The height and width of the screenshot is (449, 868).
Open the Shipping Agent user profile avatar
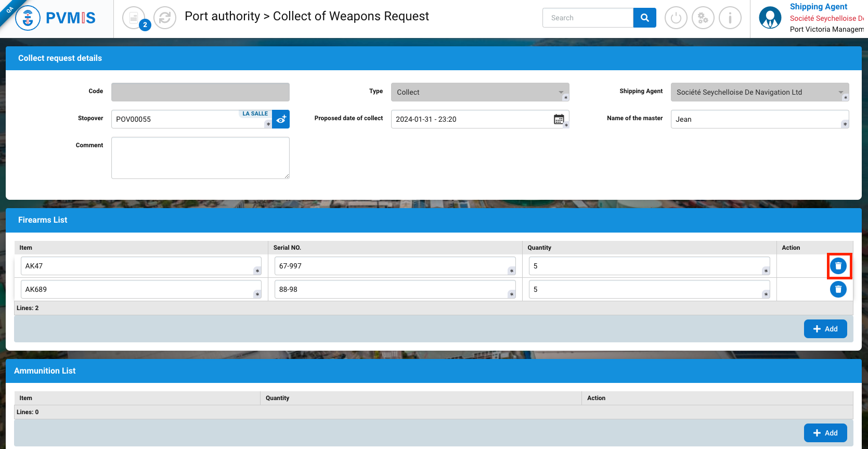point(770,18)
